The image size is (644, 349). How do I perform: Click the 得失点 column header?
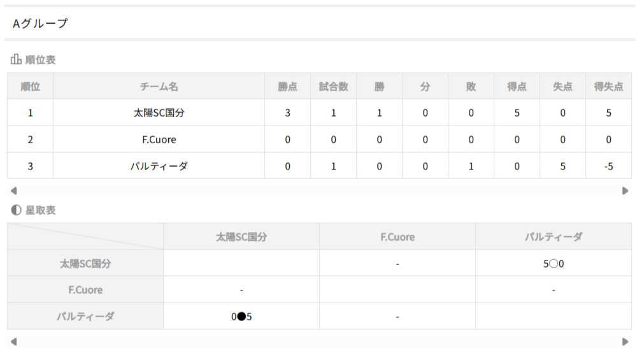[608, 87]
